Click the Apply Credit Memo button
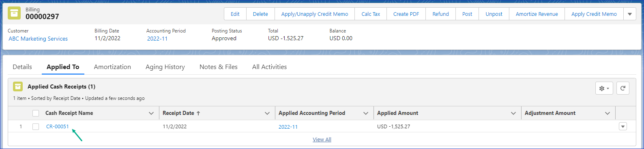Viewport: 644px width, 149px height. point(594,14)
